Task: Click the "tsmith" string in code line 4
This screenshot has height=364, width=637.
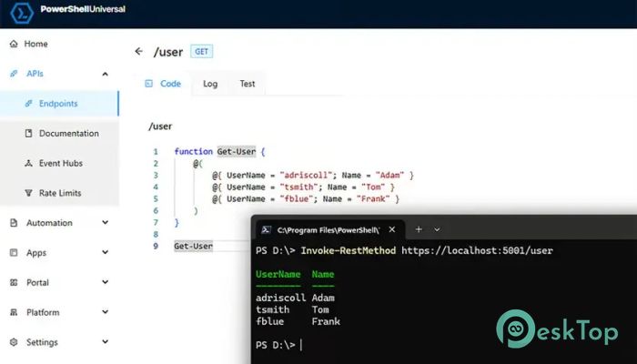Action: click(299, 187)
